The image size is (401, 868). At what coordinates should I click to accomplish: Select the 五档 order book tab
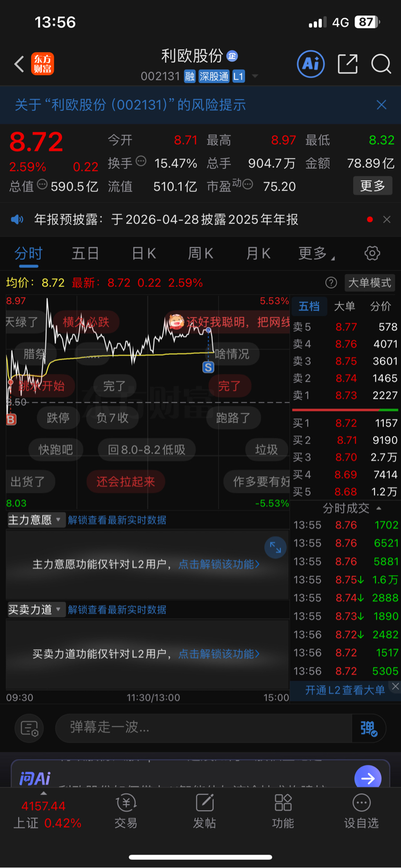point(309,306)
